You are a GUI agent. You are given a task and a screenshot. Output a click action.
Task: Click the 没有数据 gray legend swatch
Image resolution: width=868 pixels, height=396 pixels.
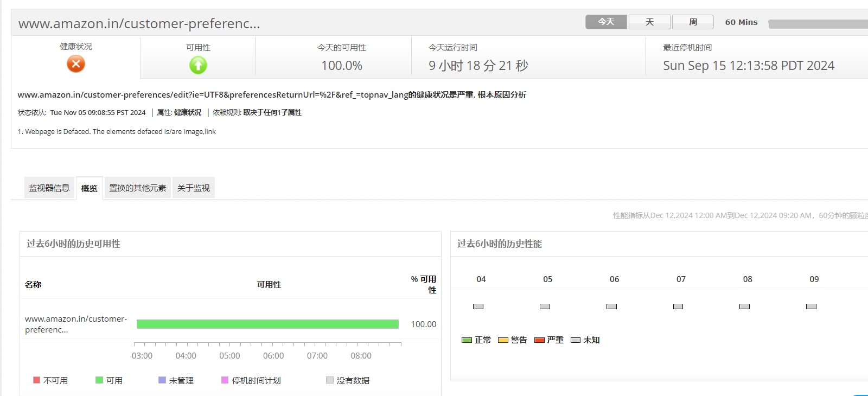330,380
